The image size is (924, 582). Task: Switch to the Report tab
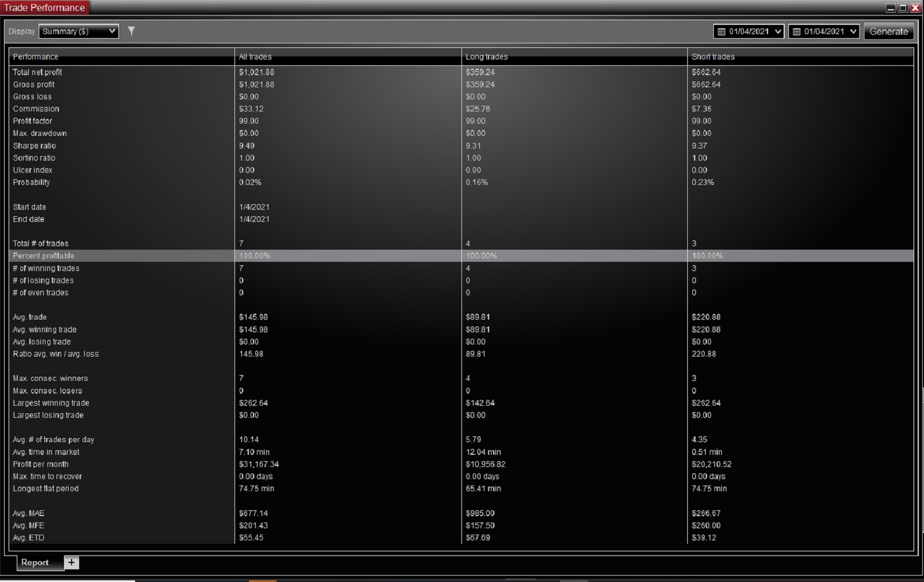35,562
